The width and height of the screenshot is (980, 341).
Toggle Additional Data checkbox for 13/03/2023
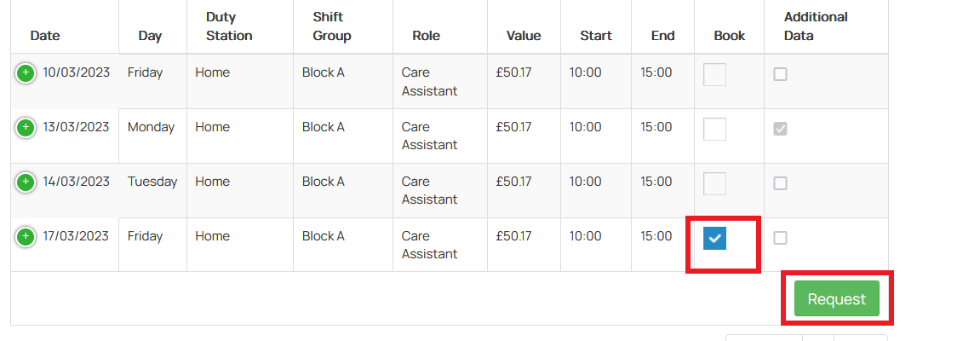click(x=780, y=129)
